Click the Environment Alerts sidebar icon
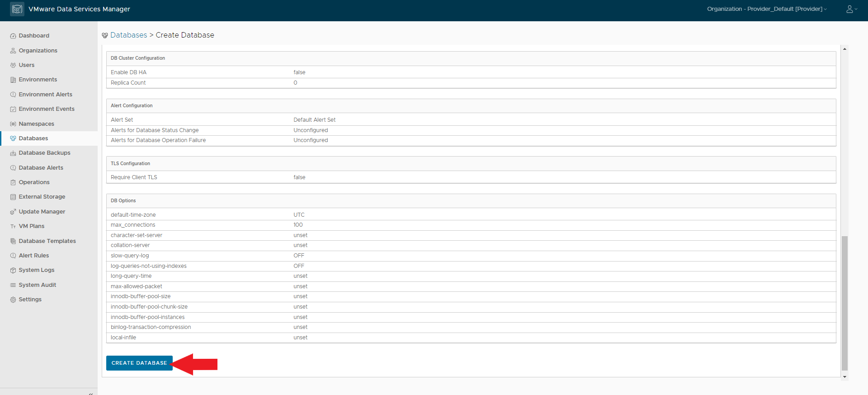The image size is (868, 395). 13,95
